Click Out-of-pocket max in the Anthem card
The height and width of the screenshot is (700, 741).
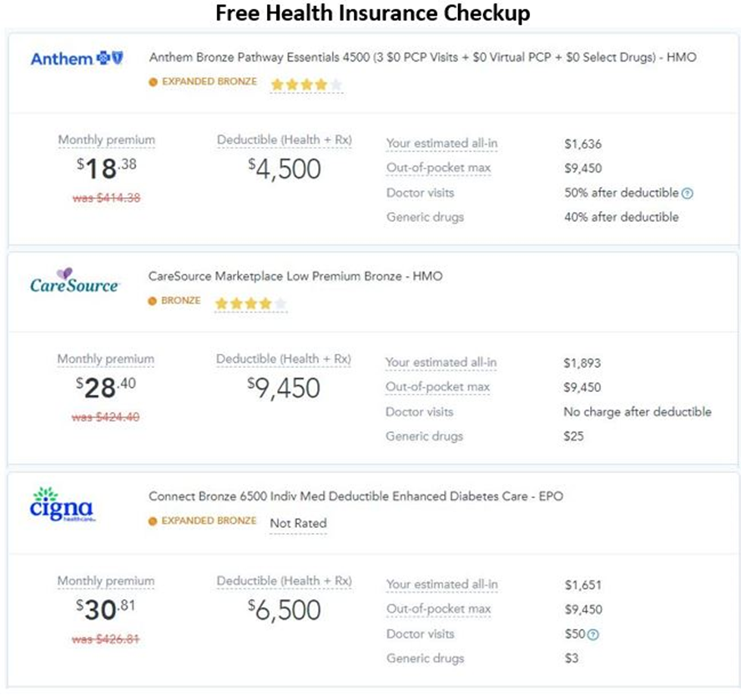pyautogui.click(x=440, y=168)
